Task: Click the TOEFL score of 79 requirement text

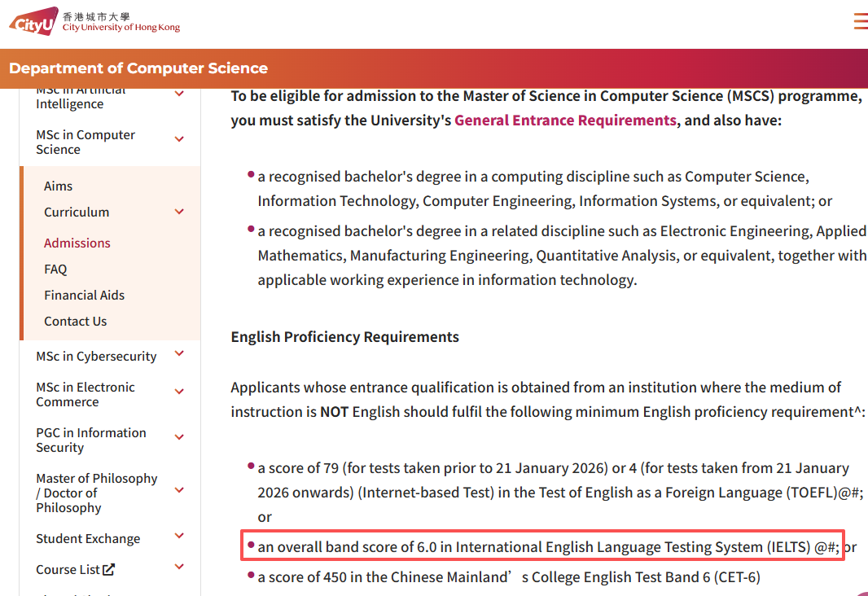Action: [x=560, y=493]
